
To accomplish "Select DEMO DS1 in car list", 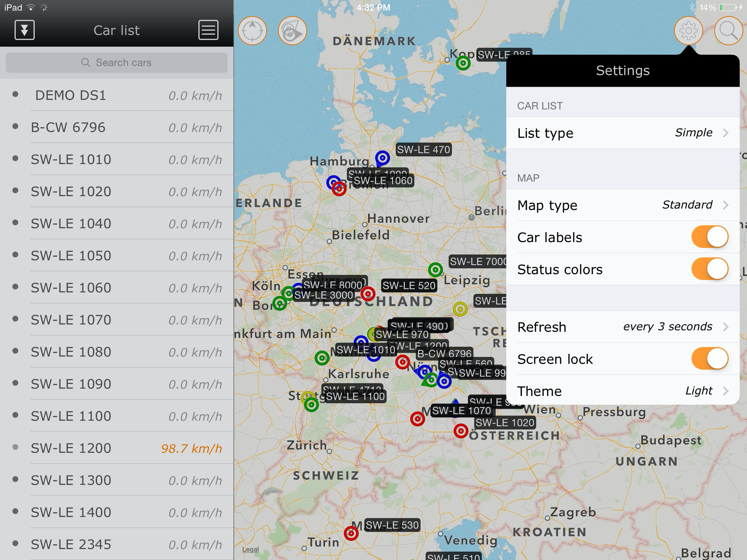I will tap(117, 96).
